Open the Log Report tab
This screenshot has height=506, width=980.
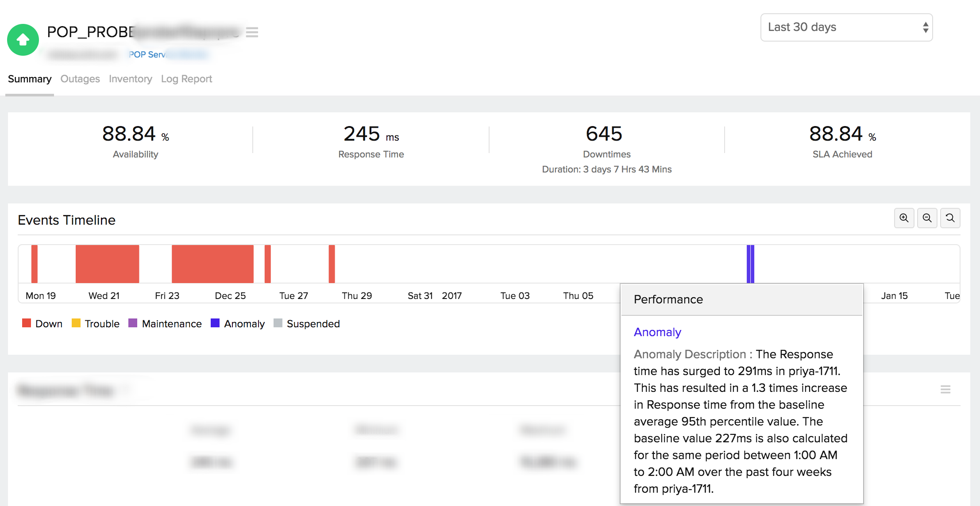pyautogui.click(x=186, y=79)
